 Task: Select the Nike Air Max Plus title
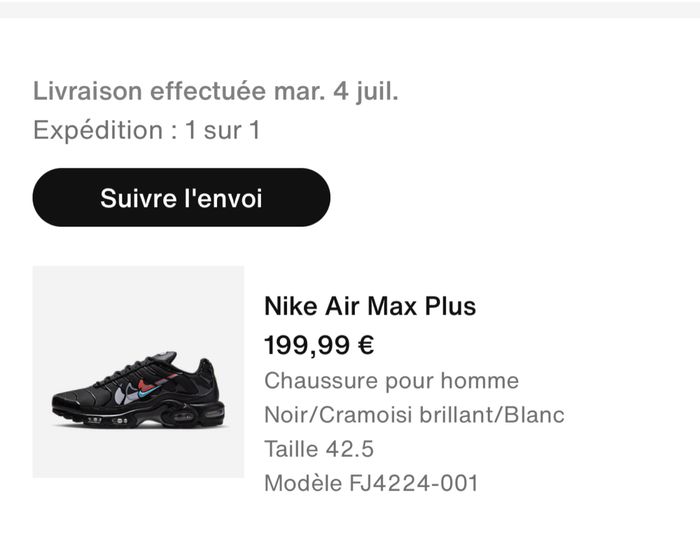[x=370, y=306]
